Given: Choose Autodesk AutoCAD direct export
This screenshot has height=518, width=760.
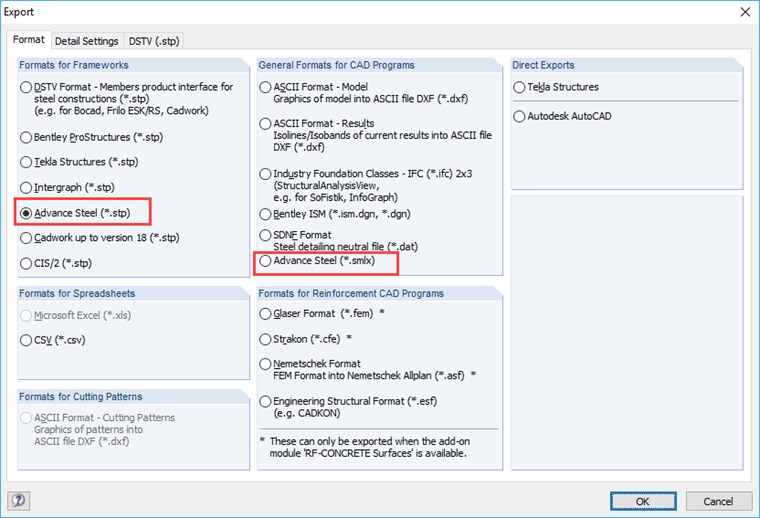Looking at the screenshot, I should (x=519, y=116).
